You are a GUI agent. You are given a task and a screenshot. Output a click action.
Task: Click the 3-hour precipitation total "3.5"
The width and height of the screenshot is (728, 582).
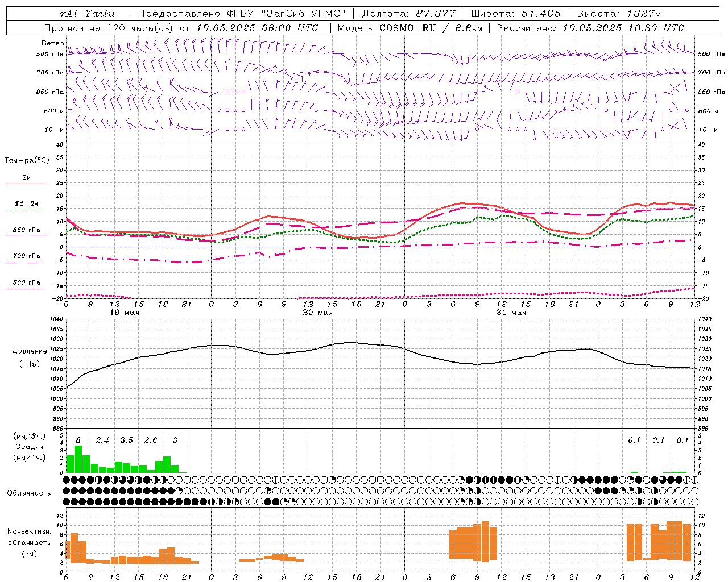coord(126,440)
